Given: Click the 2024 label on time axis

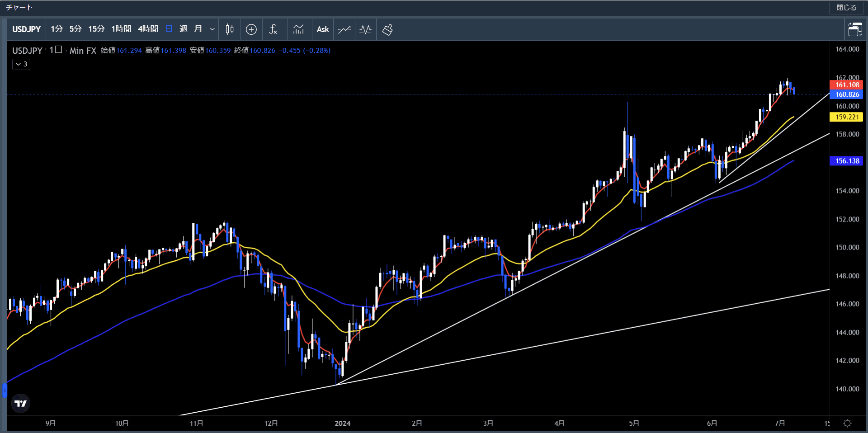Looking at the screenshot, I should 342,424.
